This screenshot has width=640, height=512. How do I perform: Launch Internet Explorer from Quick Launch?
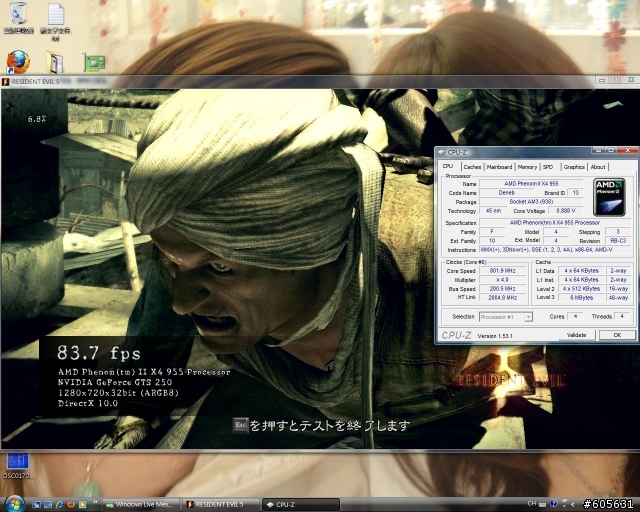click(x=60, y=505)
